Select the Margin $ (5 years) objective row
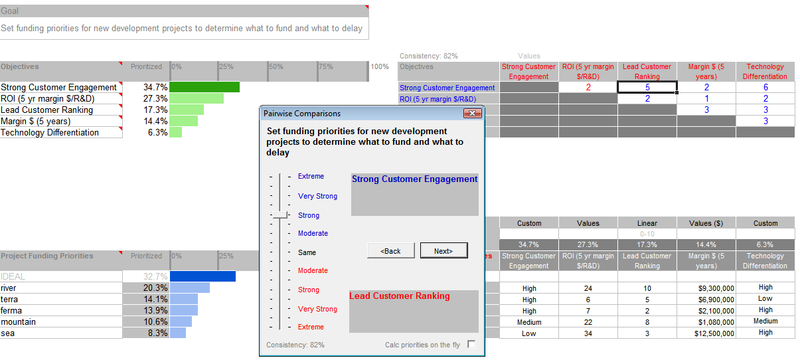 click(x=61, y=121)
